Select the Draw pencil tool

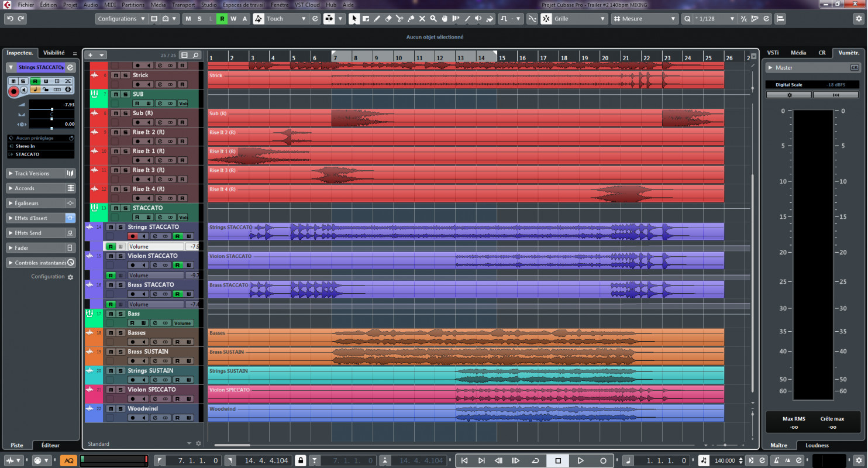point(377,19)
